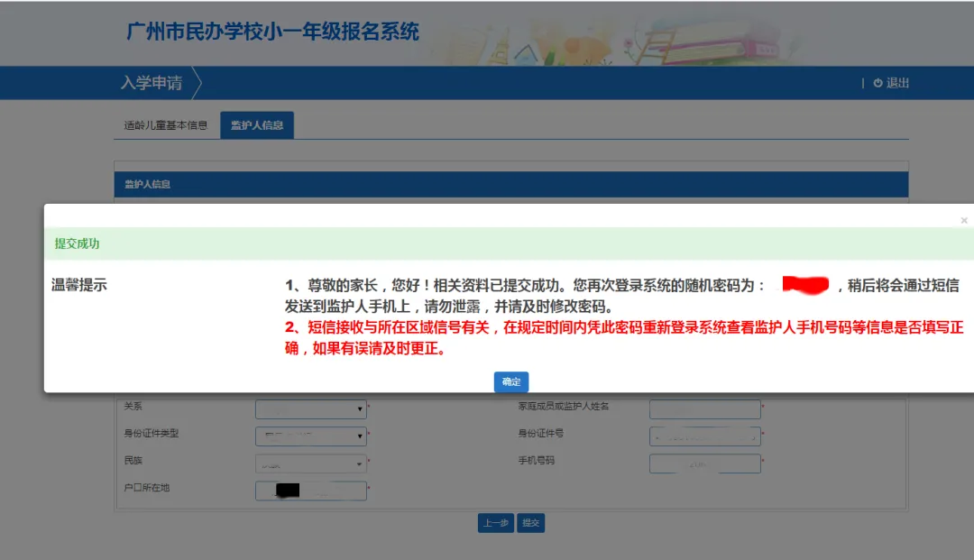Open the 身份证件类型 ID type dropdown
Viewport: 974px width, 560px height.
[310, 436]
